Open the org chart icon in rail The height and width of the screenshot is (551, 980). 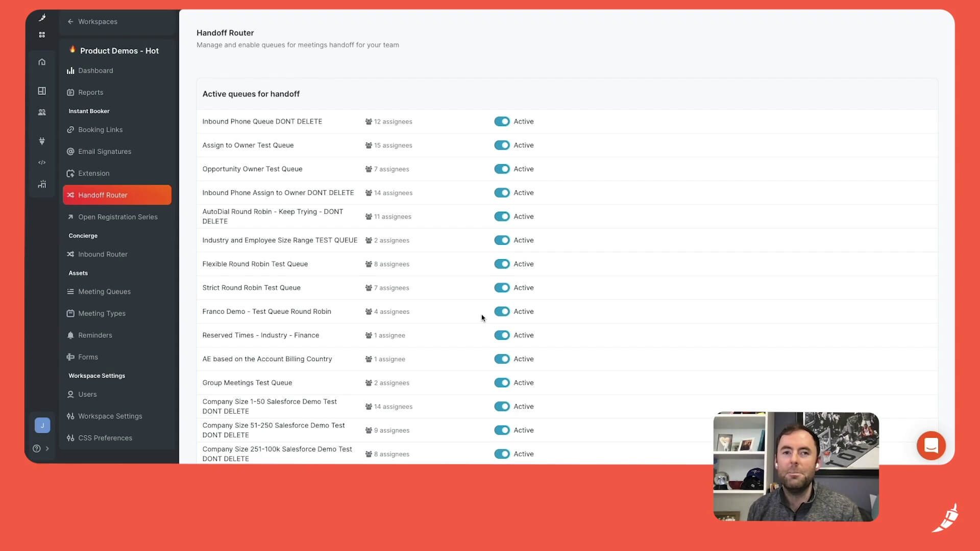coord(42,185)
